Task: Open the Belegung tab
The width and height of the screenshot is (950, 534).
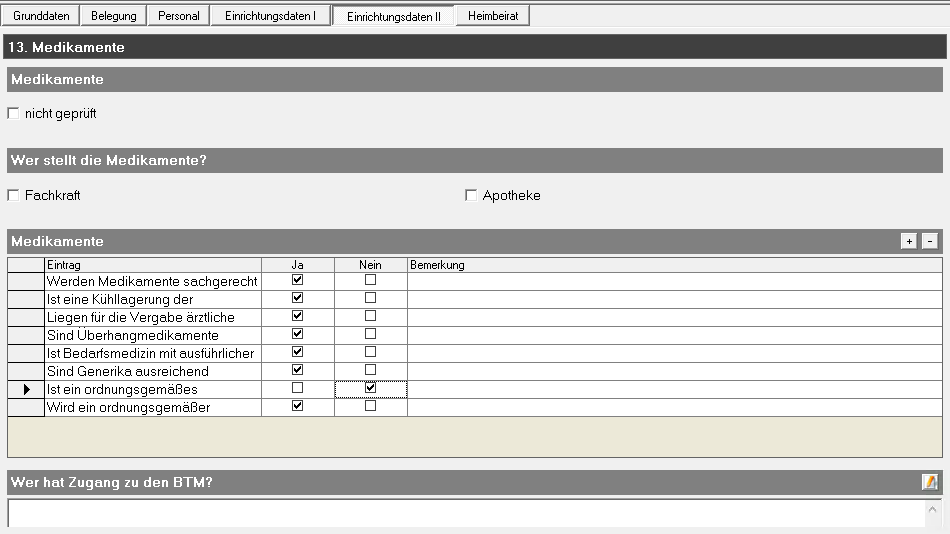Action: tap(114, 16)
